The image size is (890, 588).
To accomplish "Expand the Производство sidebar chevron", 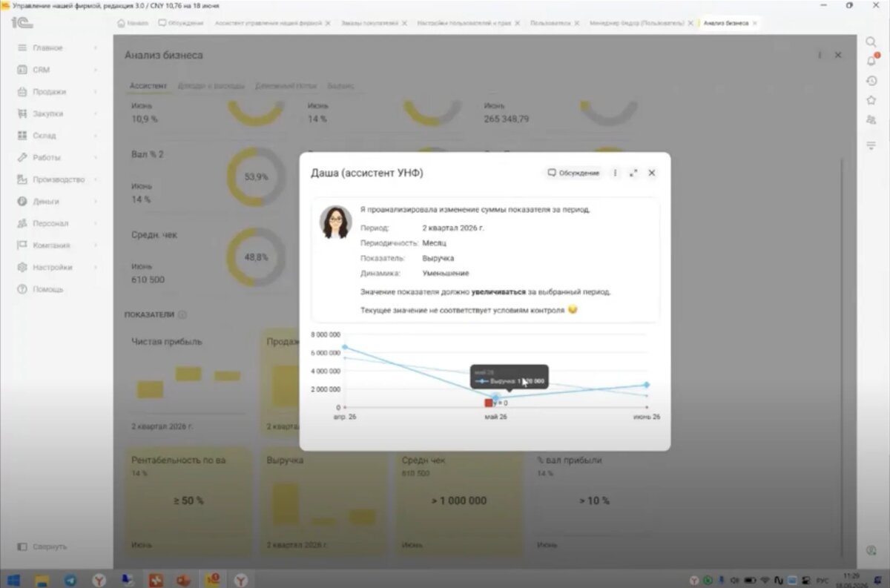I will click(96, 179).
